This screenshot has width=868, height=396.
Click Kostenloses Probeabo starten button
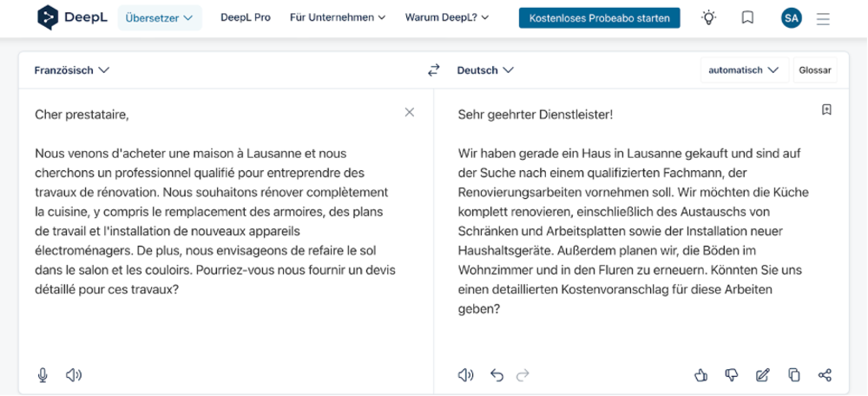[600, 17]
